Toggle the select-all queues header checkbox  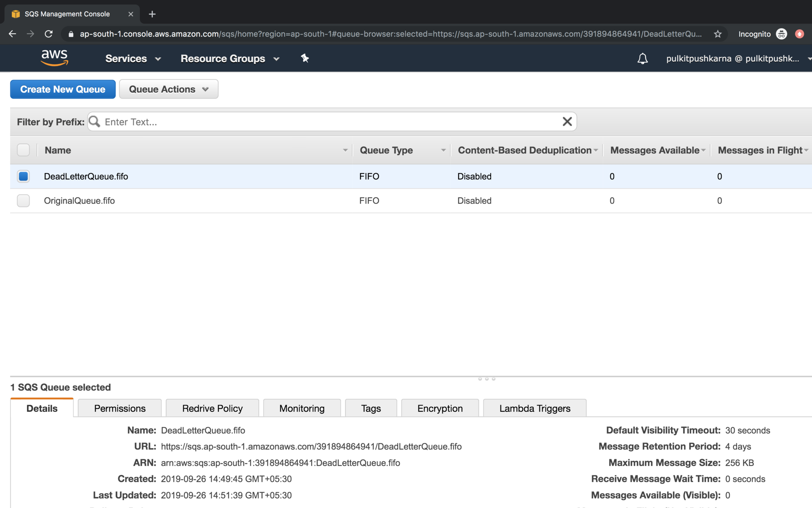23,150
